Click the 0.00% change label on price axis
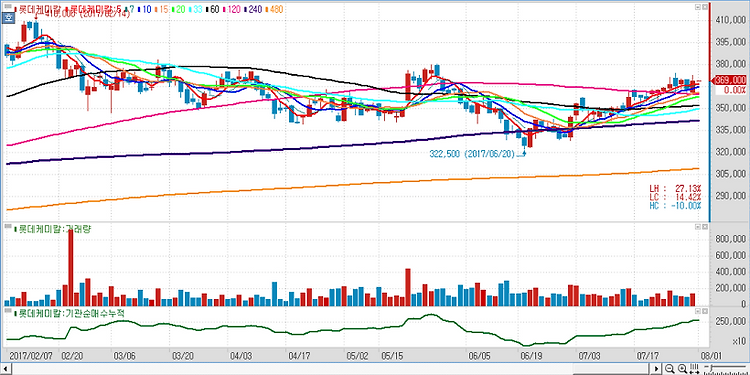The width and height of the screenshot is (750, 375). [736, 89]
